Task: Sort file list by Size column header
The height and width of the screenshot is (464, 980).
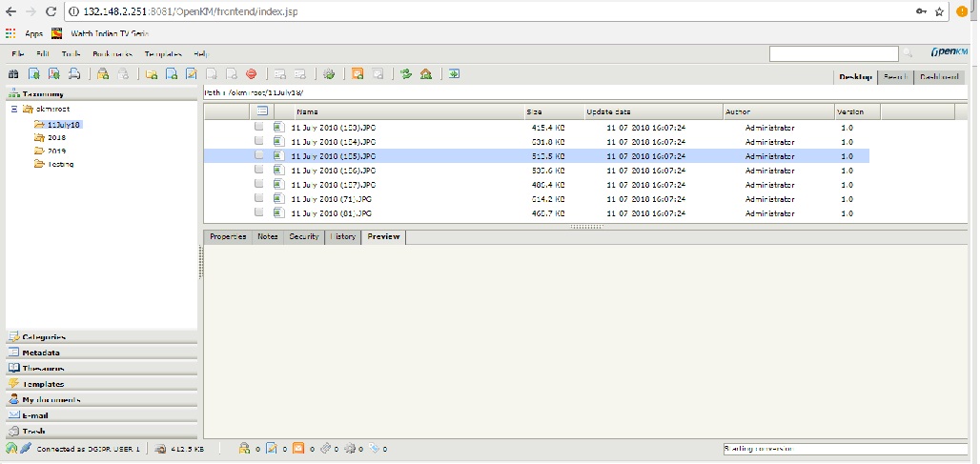Action: tap(534, 111)
